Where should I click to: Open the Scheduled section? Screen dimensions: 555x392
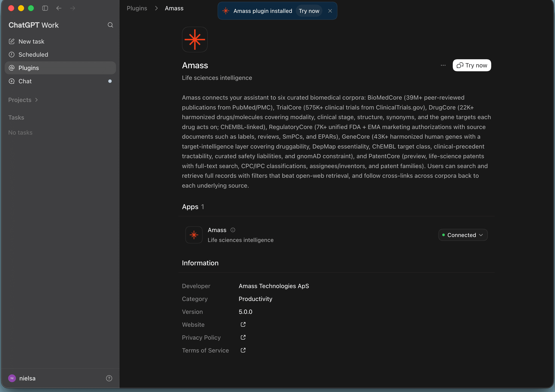[60, 55]
